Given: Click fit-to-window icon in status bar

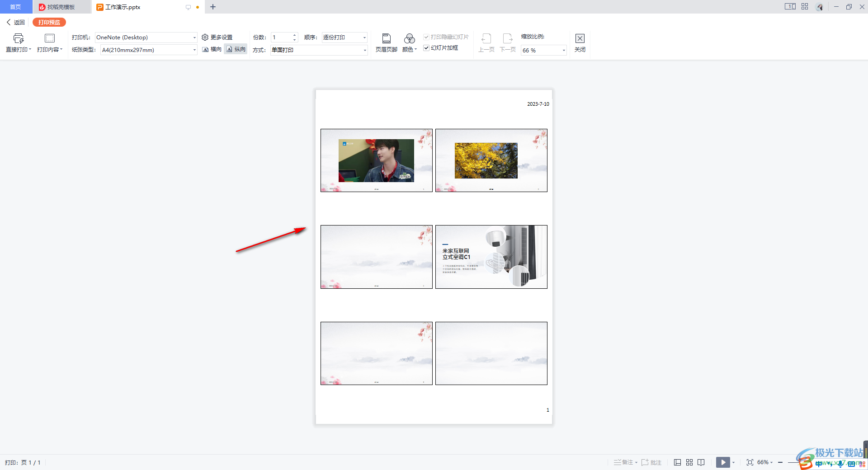Looking at the screenshot, I should point(750,462).
